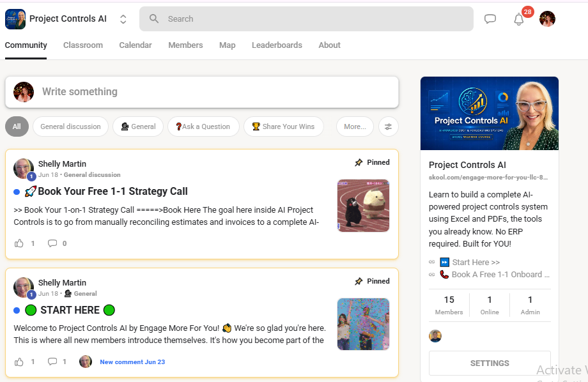Image resolution: width=588 pixels, height=382 pixels.
Task: Switch to the Community tab
Action: [x=26, y=45]
